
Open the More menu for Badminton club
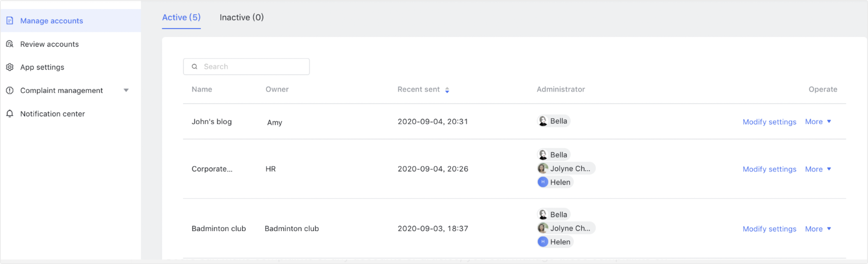pos(818,229)
